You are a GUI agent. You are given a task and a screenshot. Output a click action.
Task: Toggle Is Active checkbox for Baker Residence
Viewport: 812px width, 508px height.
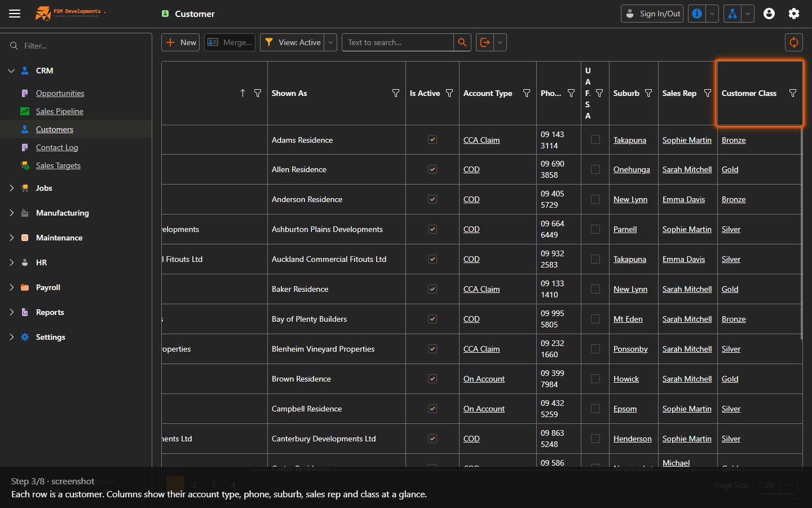[x=433, y=289]
